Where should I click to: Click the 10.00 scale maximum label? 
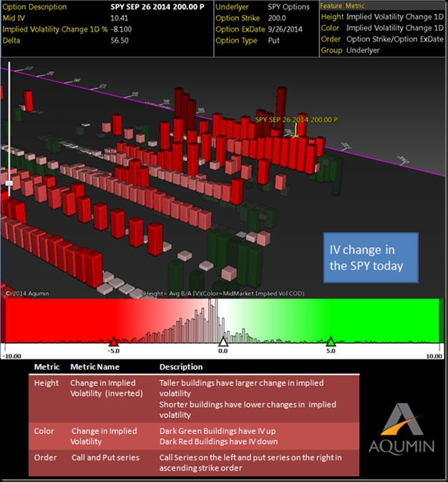click(434, 356)
